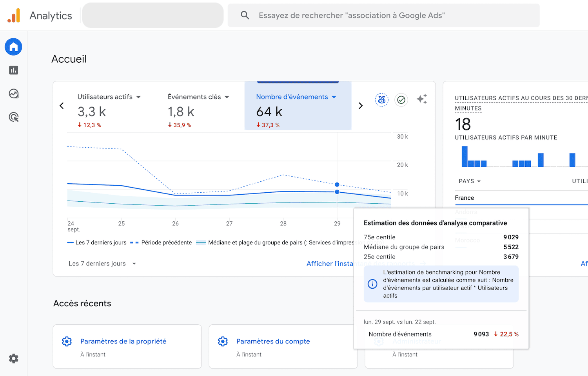Viewport: 588px width, 376px height.
Task: Open the property selector field
Action: pos(153,15)
